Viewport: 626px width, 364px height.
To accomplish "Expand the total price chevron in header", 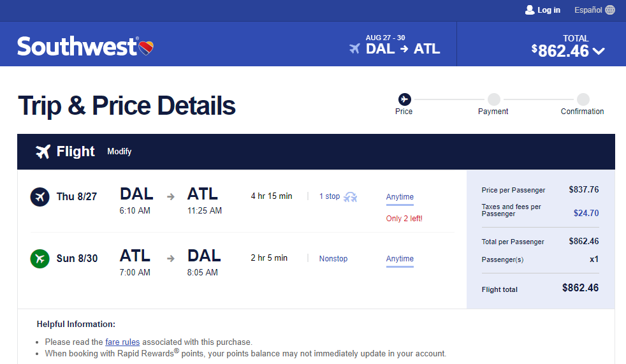I will [598, 52].
